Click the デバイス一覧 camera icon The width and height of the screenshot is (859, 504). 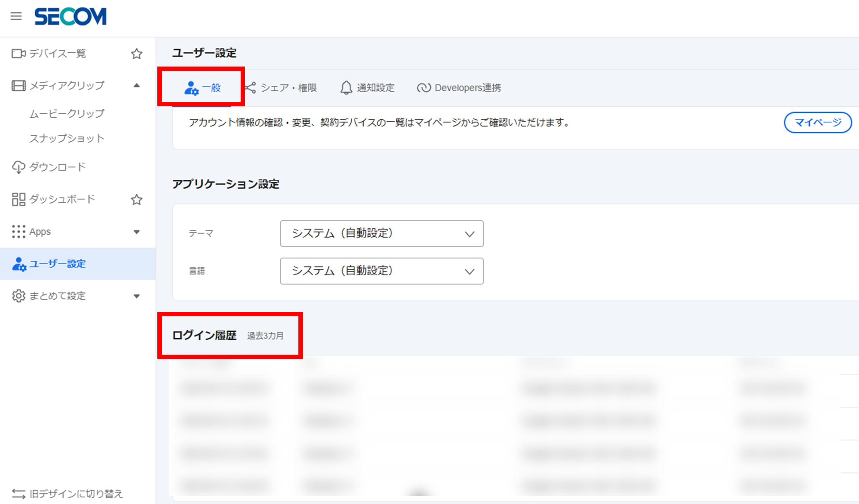click(19, 54)
